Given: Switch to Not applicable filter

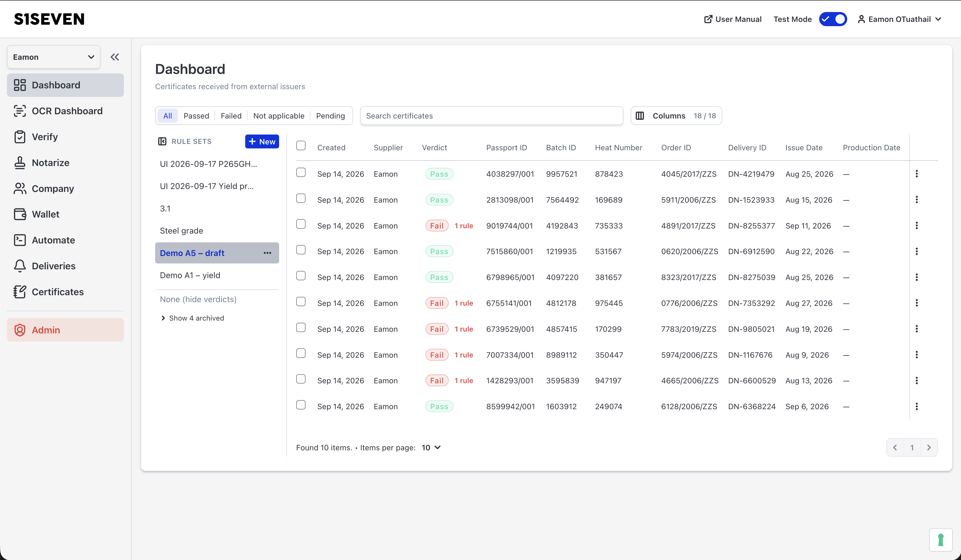Looking at the screenshot, I should pyautogui.click(x=279, y=116).
